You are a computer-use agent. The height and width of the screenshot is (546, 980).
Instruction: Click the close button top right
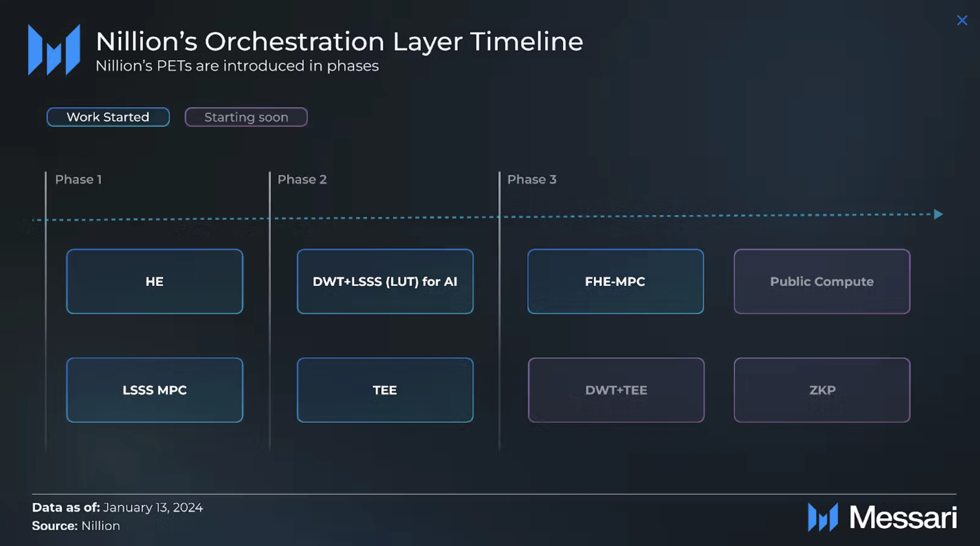point(962,20)
